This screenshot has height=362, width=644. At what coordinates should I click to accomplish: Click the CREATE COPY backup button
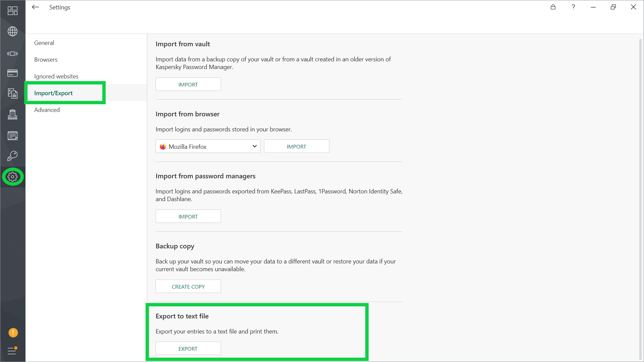[188, 287]
